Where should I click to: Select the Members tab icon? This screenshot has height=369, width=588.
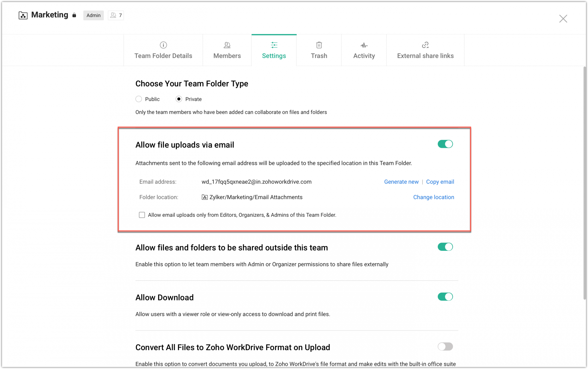point(227,45)
